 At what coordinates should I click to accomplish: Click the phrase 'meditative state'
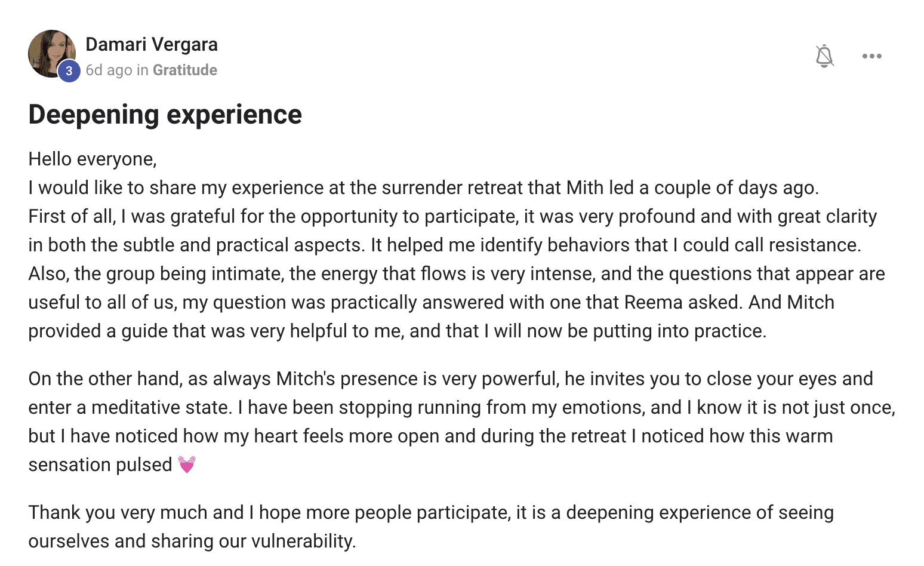[x=161, y=408]
